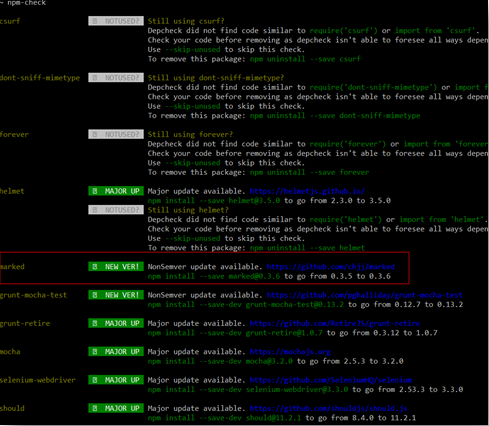
Task: Click the NOTUSED? badge beside 'Still using helmet?'
Action: [x=116, y=210]
